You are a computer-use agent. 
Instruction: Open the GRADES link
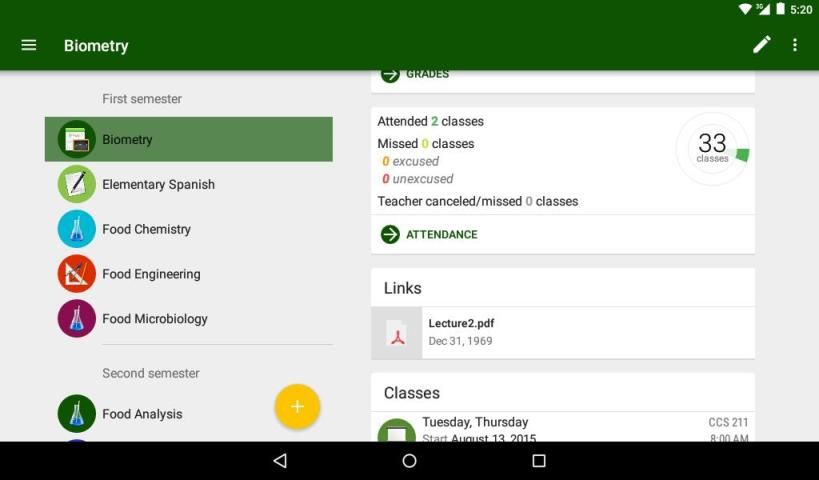(427, 74)
